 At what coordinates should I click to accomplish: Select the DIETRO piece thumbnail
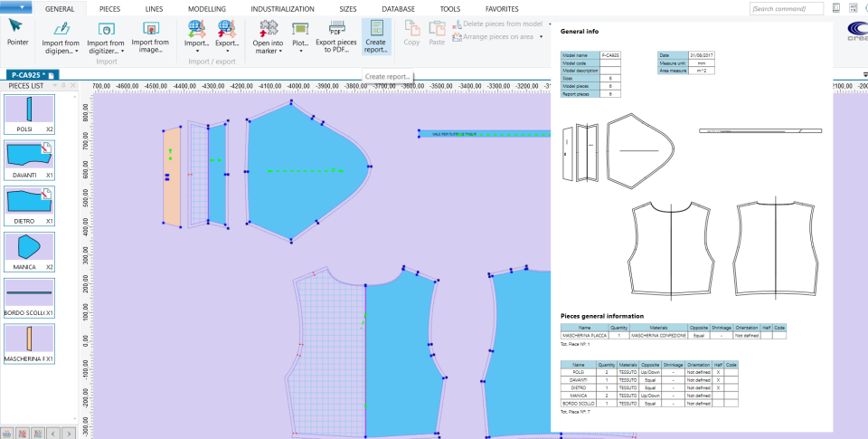pos(29,206)
